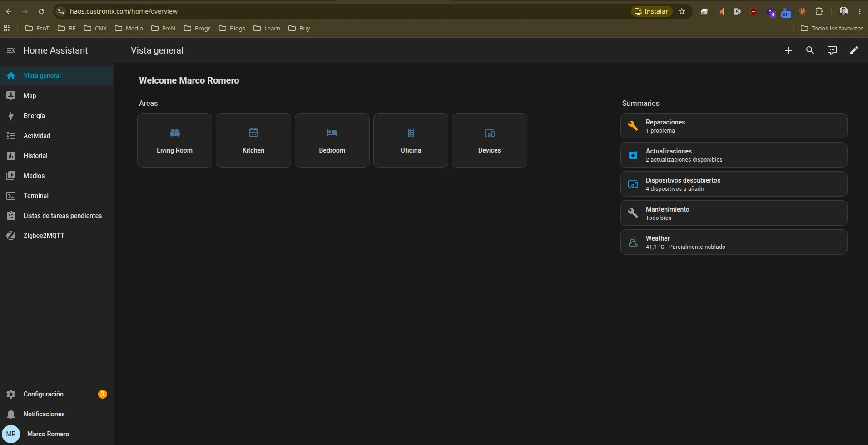Open the Living Room area card
The image size is (868, 445).
pyautogui.click(x=174, y=140)
